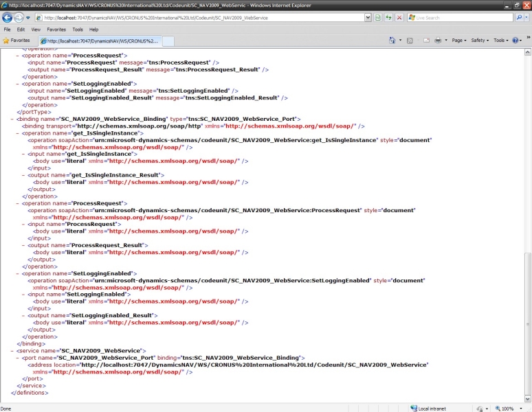Click the Feeds RSS icon
Screen dimensions: 532x412
(x=410, y=41)
